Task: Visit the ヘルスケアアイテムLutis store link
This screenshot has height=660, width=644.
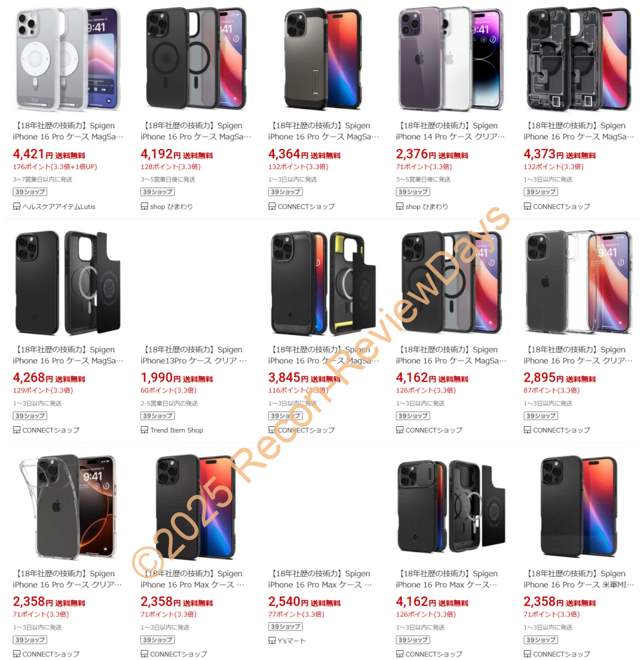Action: [59, 207]
